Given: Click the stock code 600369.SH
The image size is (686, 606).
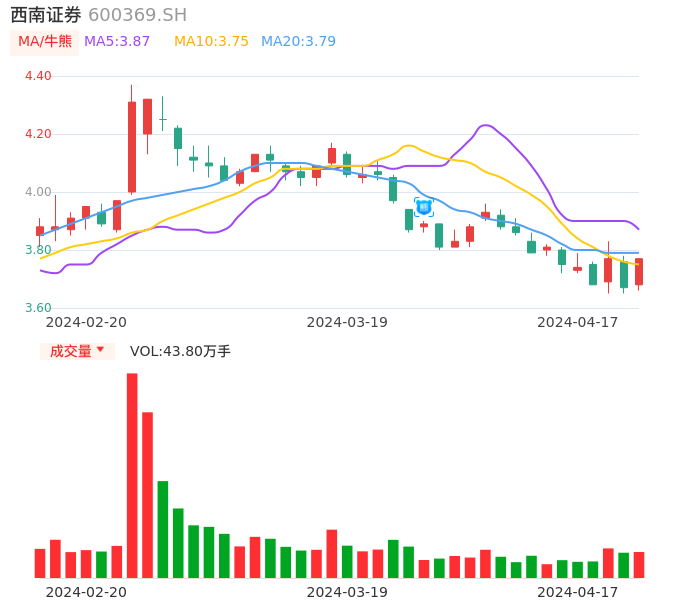Looking at the screenshot, I should point(137,15).
